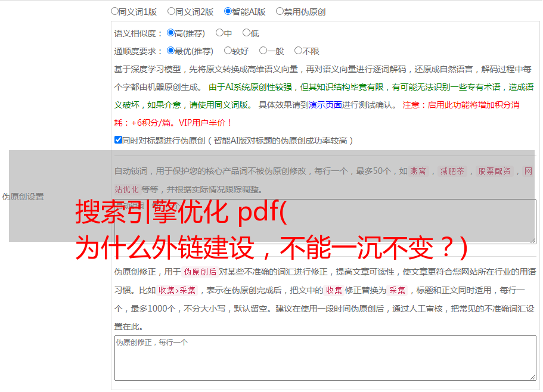The image size is (543, 392).
Task: Click the 减肥茶 example keyword
Action: pos(452,171)
